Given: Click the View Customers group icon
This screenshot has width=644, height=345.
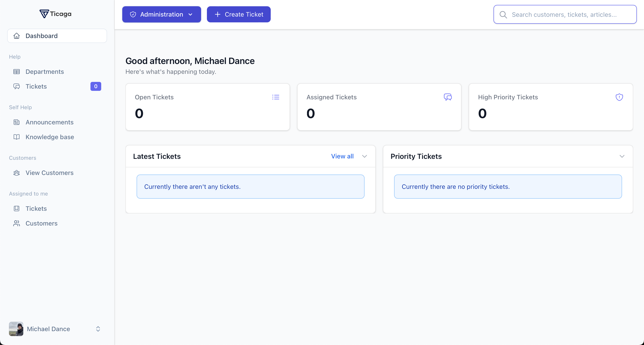Looking at the screenshot, I should 17,173.
